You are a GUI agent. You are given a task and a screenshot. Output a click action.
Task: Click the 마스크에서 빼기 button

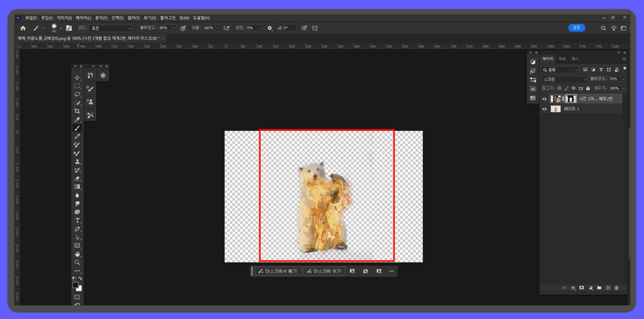(x=278, y=271)
